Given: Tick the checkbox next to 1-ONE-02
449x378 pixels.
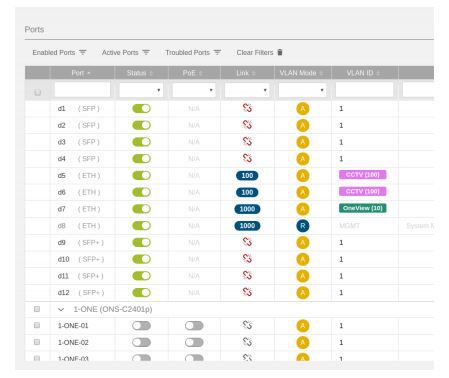Looking at the screenshot, I should tap(37, 342).
